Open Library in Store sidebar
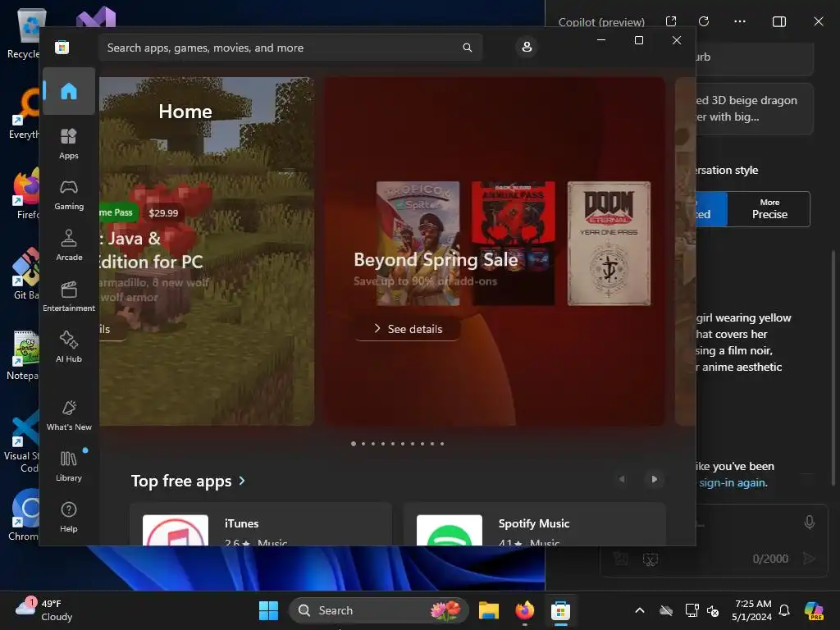The height and width of the screenshot is (630, 840). click(x=69, y=466)
